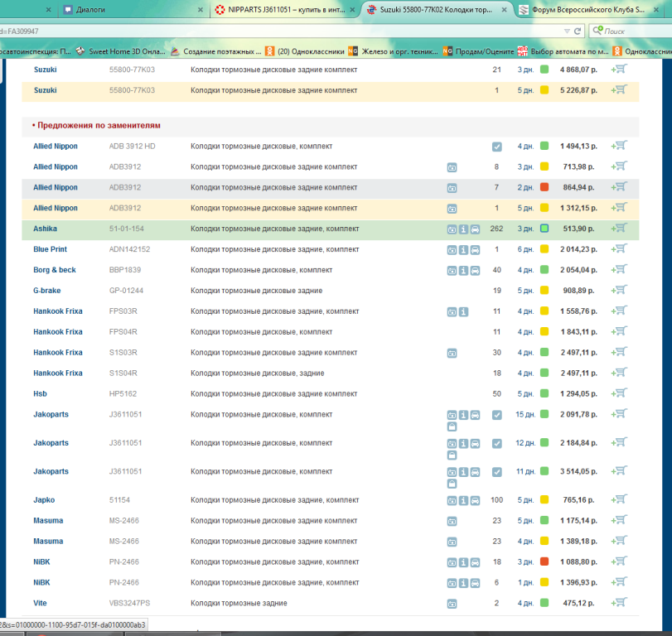View photo of Vite VBS3247PS
The image size is (672, 636).
[x=452, y=604]
